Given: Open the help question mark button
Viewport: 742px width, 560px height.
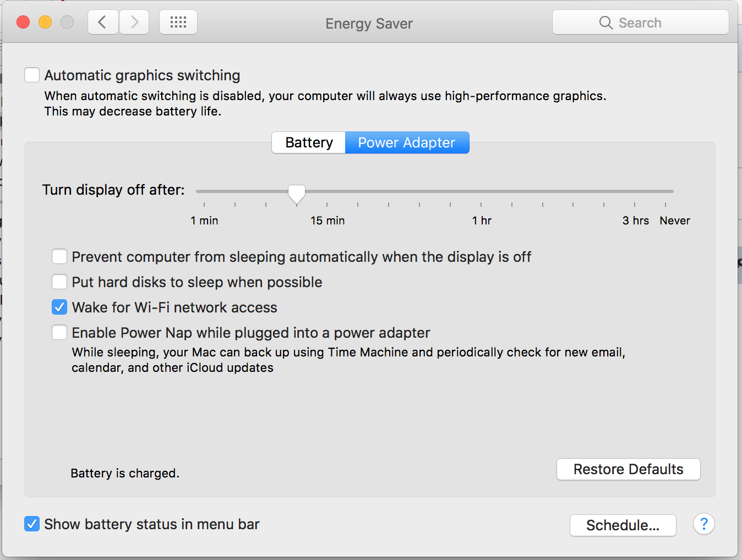Looking at the screenshot, I should pyautogui.click(x=703, y=524).
